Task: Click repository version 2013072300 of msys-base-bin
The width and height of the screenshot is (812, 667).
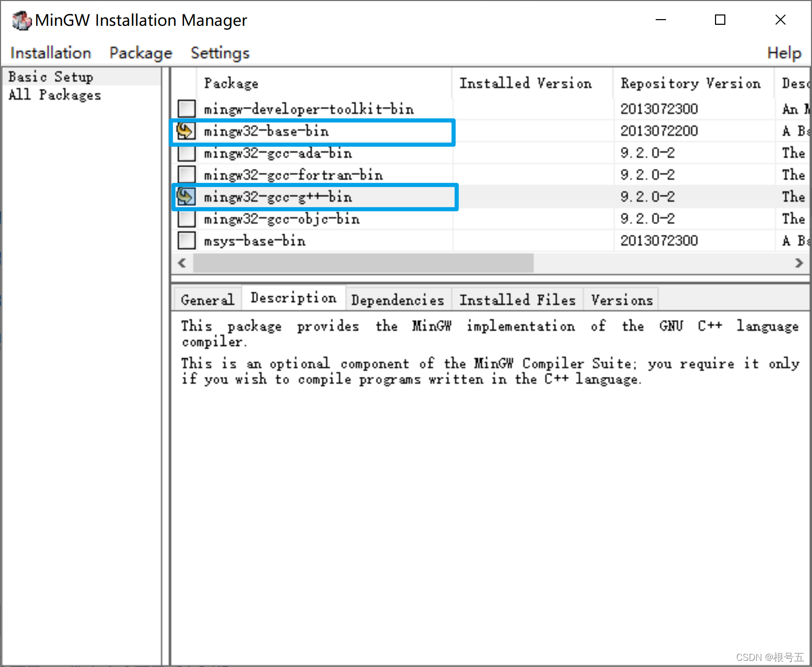Action: pyautogui.click(x=659, y=241)
